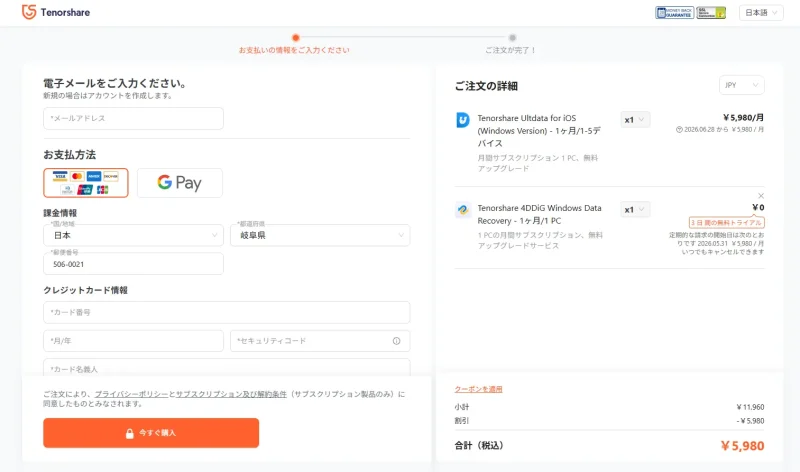Open the サブスクリプション及び解約条件 link
This screenshot has width=800, height=472.
tap(231, 394)
